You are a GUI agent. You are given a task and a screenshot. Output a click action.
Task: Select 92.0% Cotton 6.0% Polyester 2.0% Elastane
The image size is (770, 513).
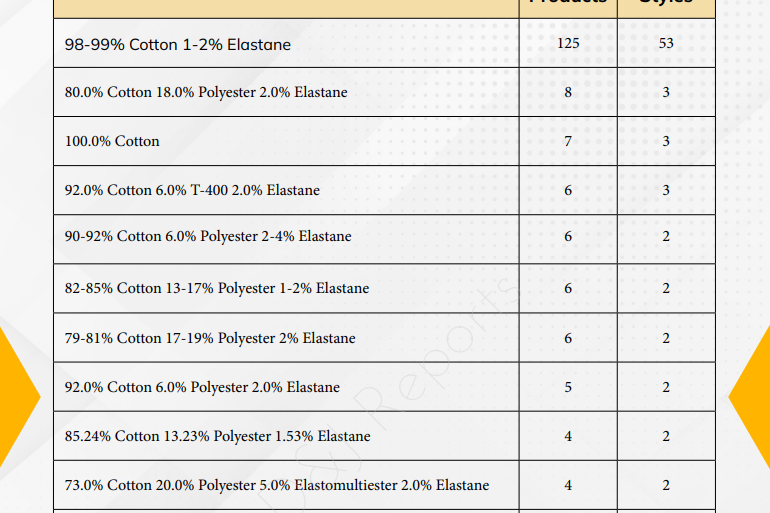[202, 387]
